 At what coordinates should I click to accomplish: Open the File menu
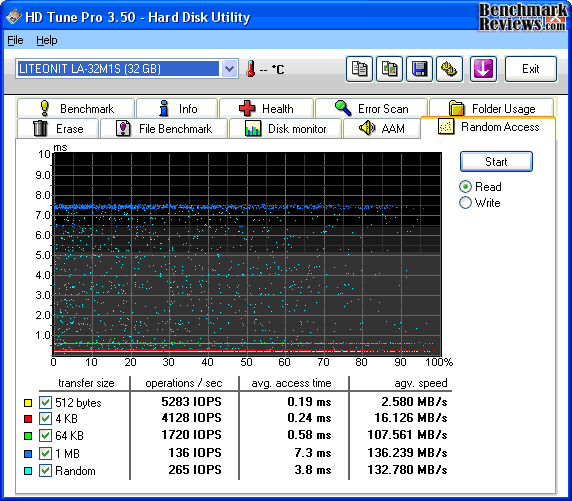point(15,40)
